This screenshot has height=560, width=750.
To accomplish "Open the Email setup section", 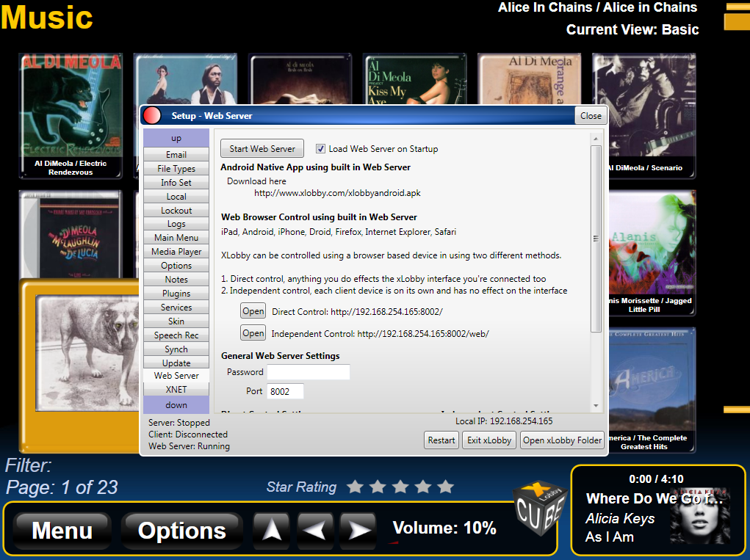I will tap(176, 154).
